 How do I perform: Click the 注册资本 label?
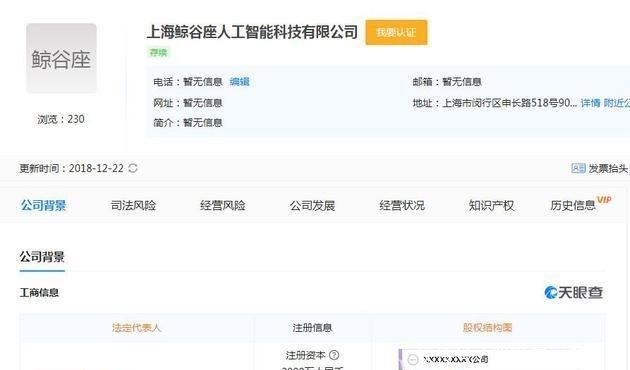coord(305,355)
